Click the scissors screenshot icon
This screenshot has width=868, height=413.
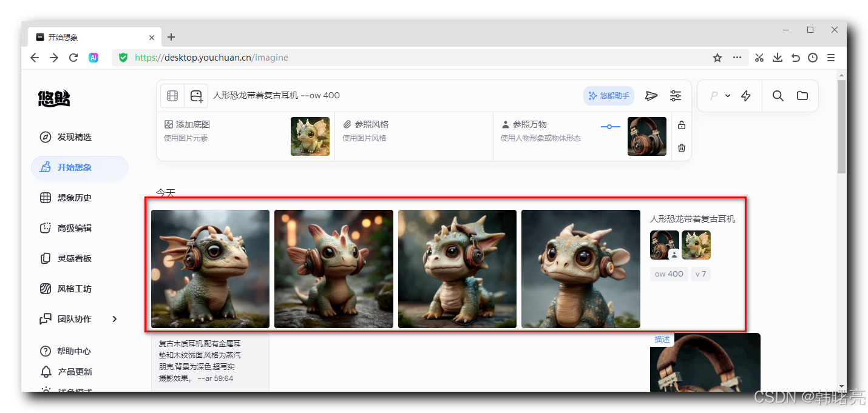[759, 58]
